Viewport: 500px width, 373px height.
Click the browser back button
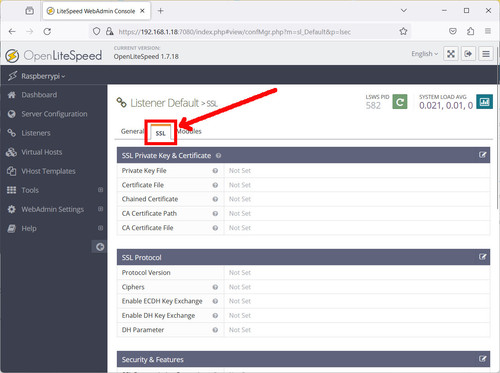(x=12, y=31)
